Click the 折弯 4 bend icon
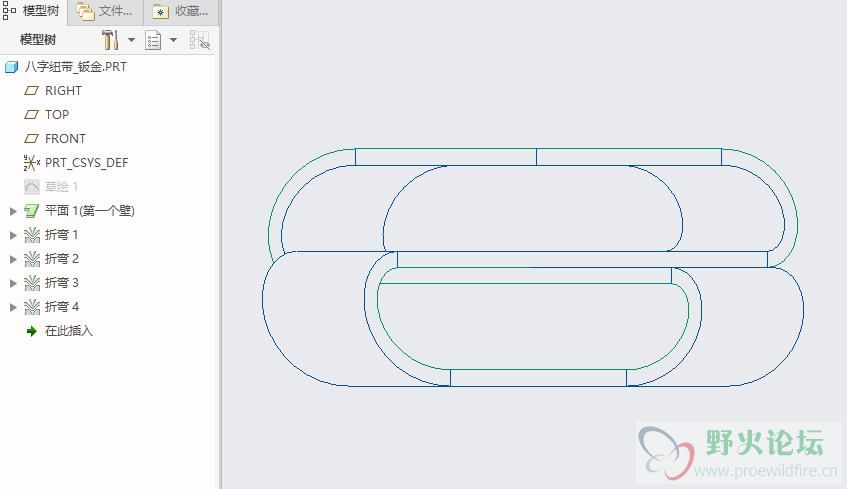Image resolution: width=847 pixels, height=489 pixels. click(x=32, y=307)
